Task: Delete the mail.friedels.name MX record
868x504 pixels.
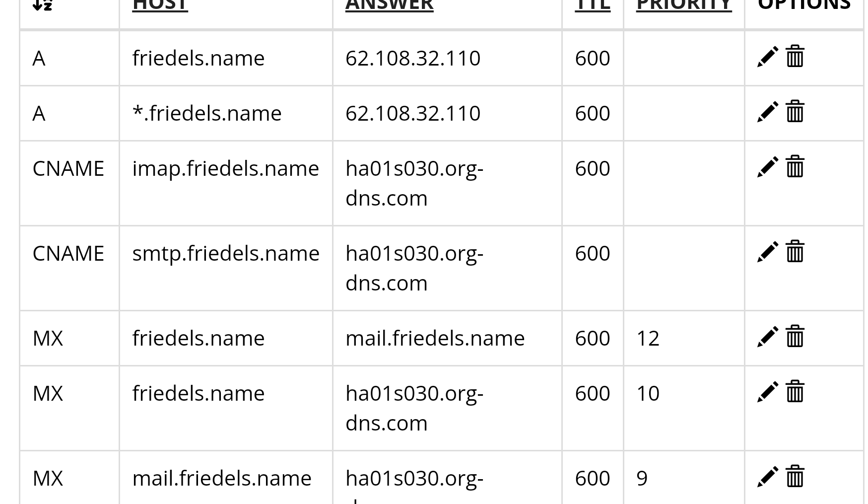Action: pyautogui.click(x=795, y=476)
